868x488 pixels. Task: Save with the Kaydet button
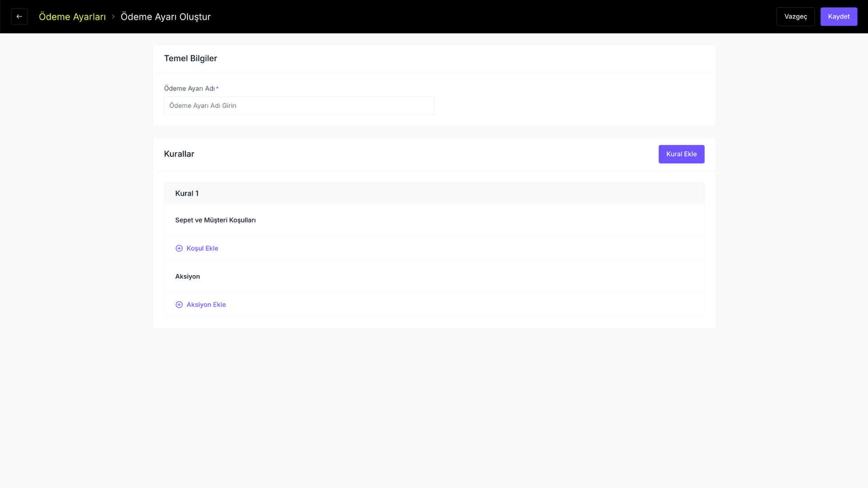[x=839, y=17]
